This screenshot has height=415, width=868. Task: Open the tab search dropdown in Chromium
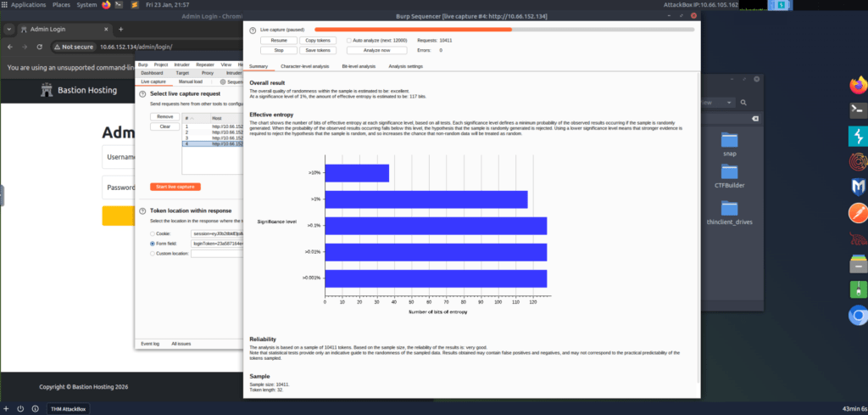[x=8, y=29]
